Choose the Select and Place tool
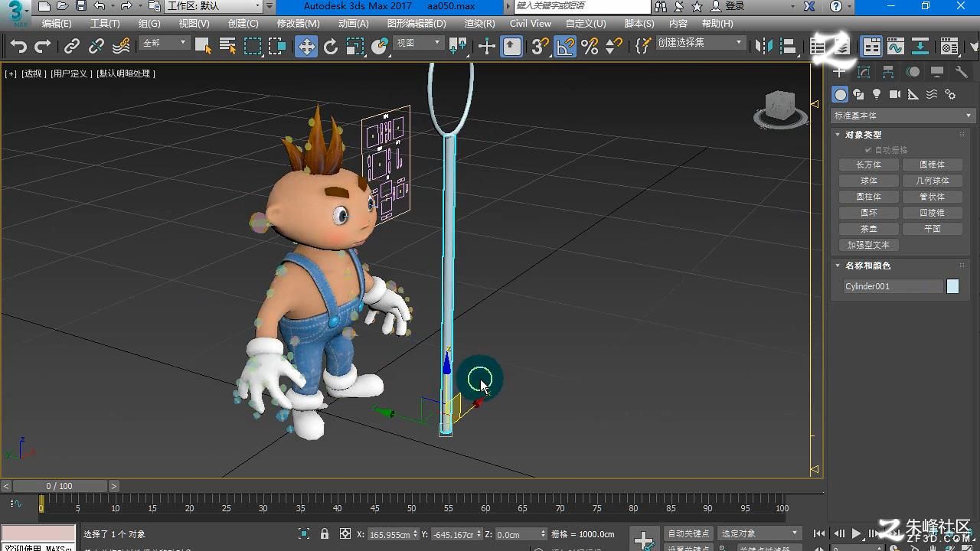This screenshot has width=980, height=551. pos(380,47)
